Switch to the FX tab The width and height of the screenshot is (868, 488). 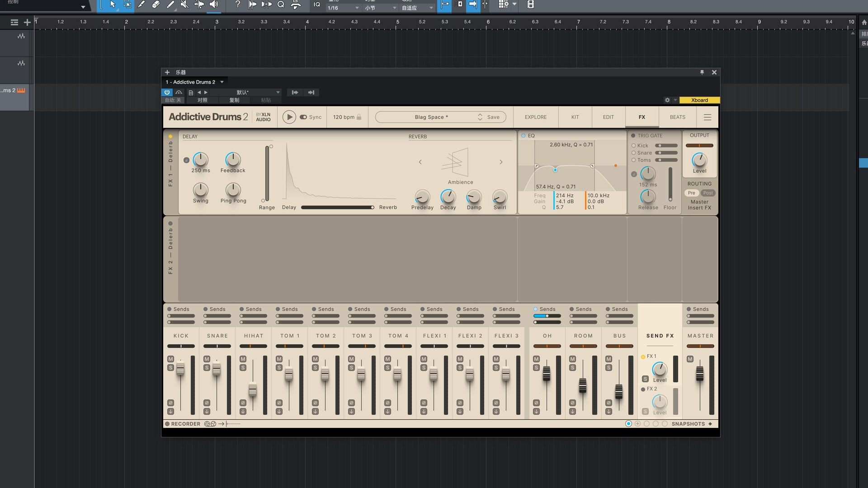point(642,117)
